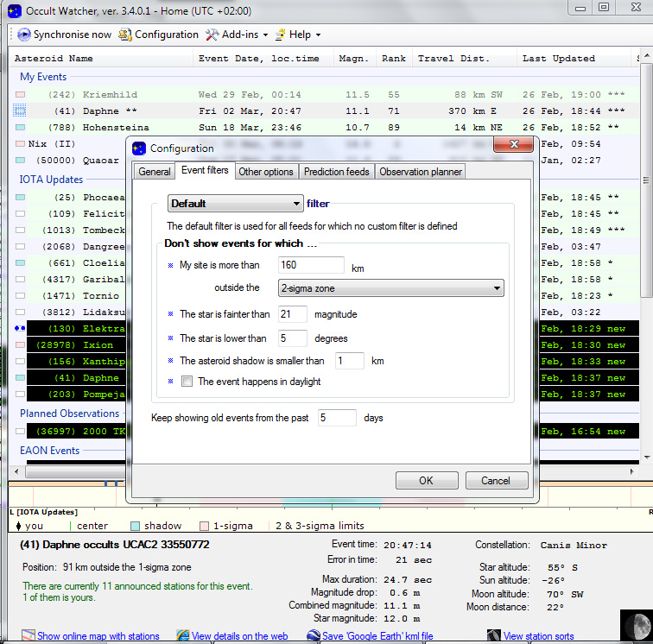Viewport: 653px width, 644px height.
Task: Switch to the Observation planner tab
Action: tap(421, 172)
